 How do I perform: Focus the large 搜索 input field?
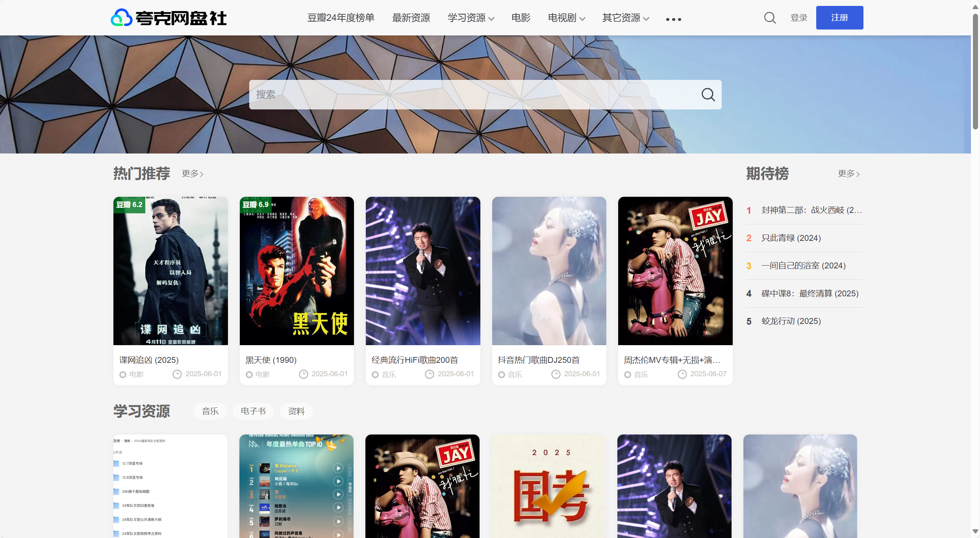coord(485,94)
